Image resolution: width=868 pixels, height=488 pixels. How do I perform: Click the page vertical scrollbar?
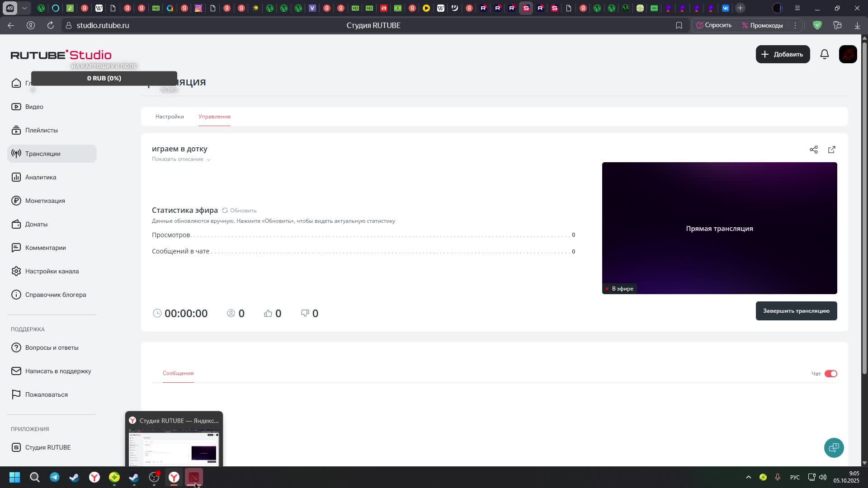pos(864,208)
